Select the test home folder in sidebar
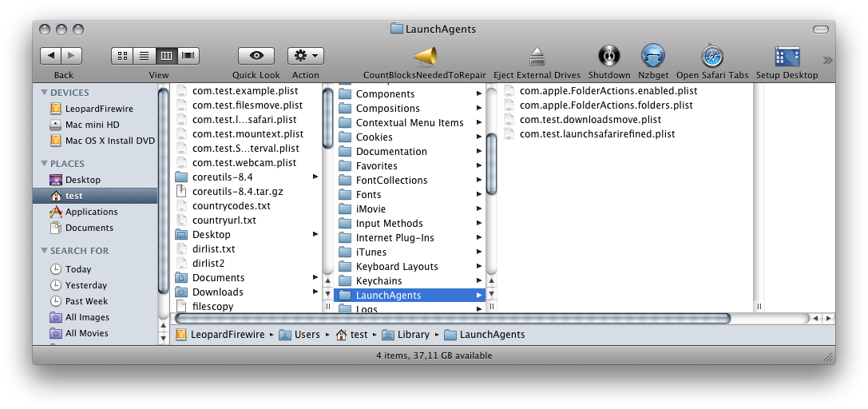The width and height of the screenshot is (868, 409). (x=95, y=196)
